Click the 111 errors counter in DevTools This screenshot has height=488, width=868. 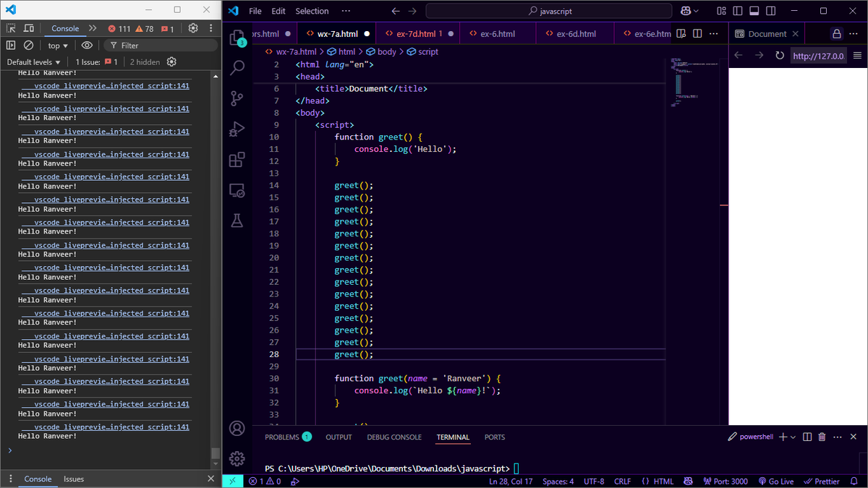tap(119, 29)
